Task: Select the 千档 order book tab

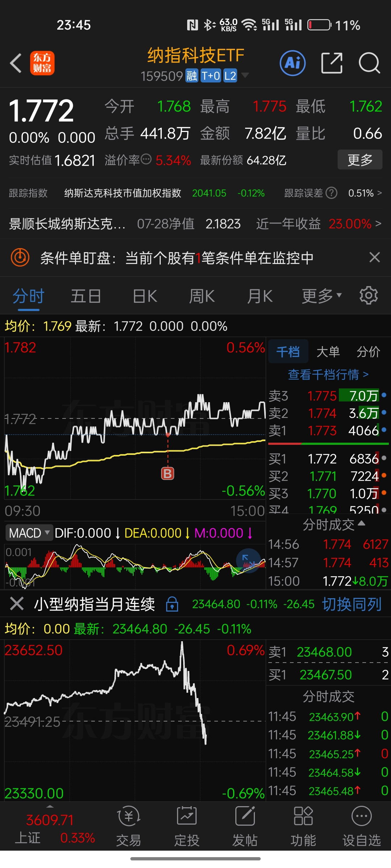Action: pos(288,351)
